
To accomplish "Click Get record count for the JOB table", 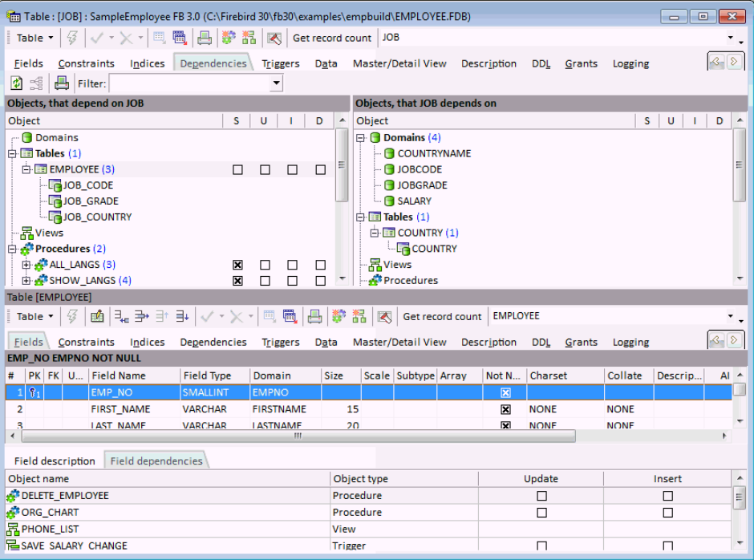I will pyautogui.click(x=331, y=38).
